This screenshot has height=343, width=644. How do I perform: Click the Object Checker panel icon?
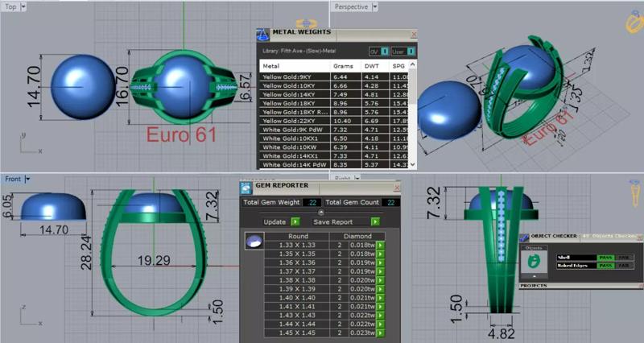click(524, 237)
